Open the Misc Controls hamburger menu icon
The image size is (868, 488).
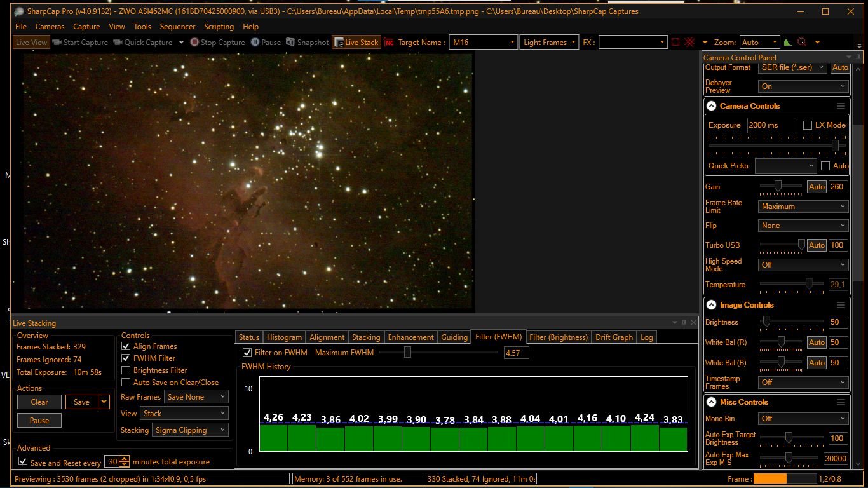click(841, 402)
